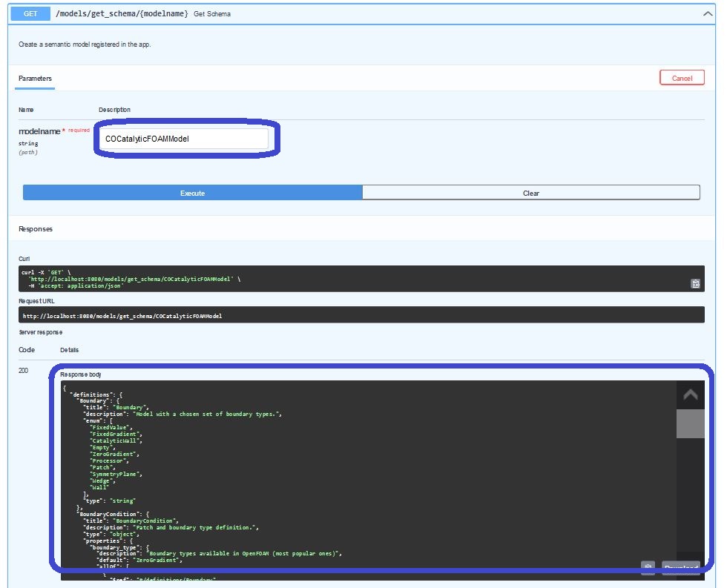Click the "FixedValue" enum entry in the response
The image size is (727, 588).
tap(111, 427)
